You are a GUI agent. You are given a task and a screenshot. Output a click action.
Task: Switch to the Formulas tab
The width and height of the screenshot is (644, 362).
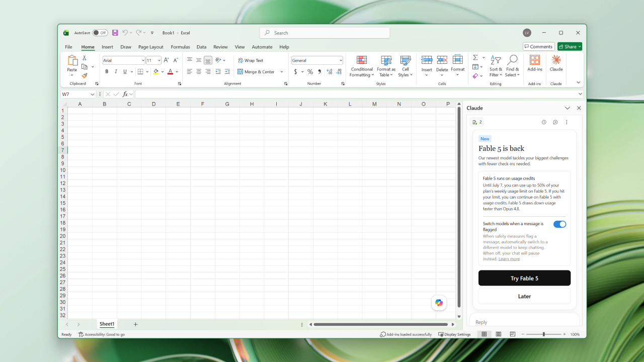click(180, 47)
